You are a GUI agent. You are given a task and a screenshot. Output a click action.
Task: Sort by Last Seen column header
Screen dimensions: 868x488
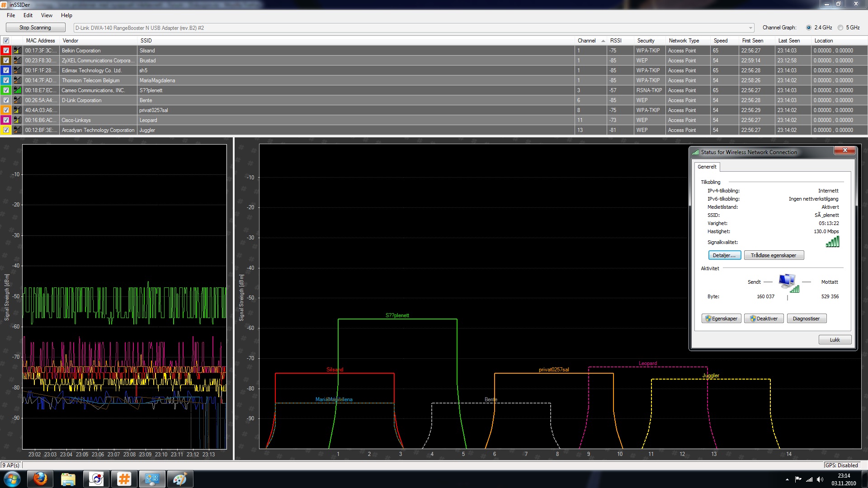click(x=793, y=41)
